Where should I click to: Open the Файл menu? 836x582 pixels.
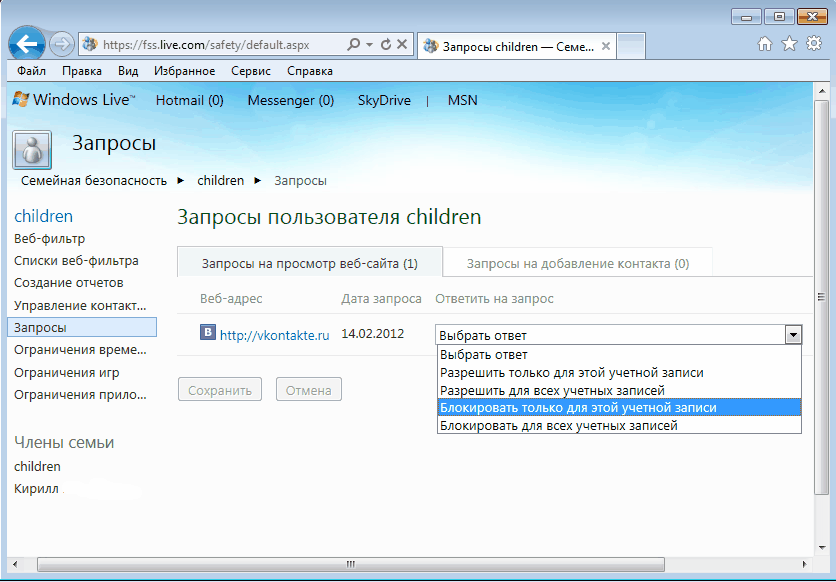pos(31,71)
